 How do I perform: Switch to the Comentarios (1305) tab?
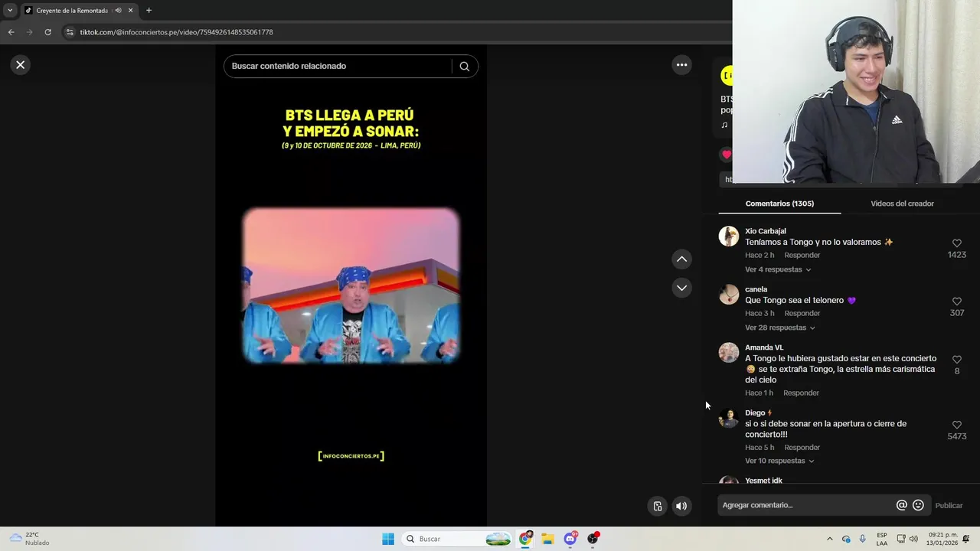779,204
